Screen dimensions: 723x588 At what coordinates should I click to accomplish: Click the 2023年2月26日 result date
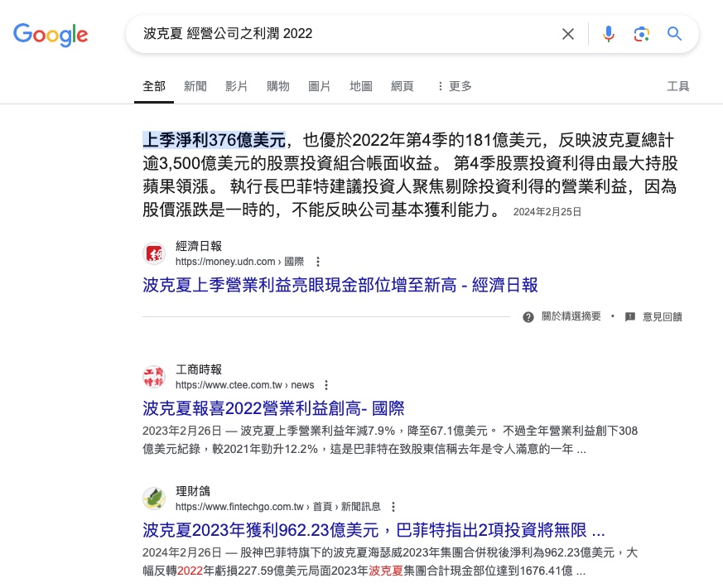182,431
